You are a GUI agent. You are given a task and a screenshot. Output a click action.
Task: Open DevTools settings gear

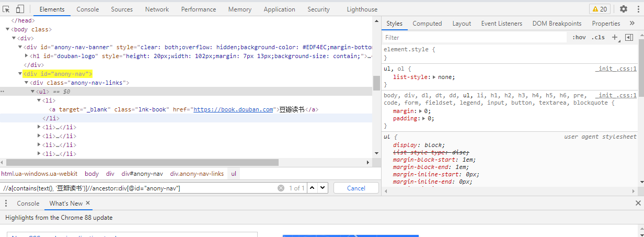coord(624,9)
